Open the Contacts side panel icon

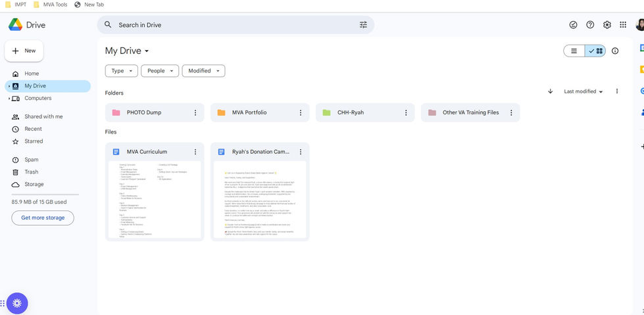coord(641,111)
